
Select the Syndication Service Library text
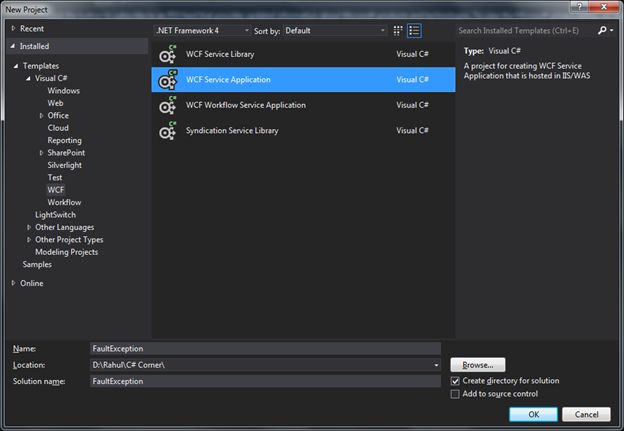pyautogui.click(x=232, y=131)
